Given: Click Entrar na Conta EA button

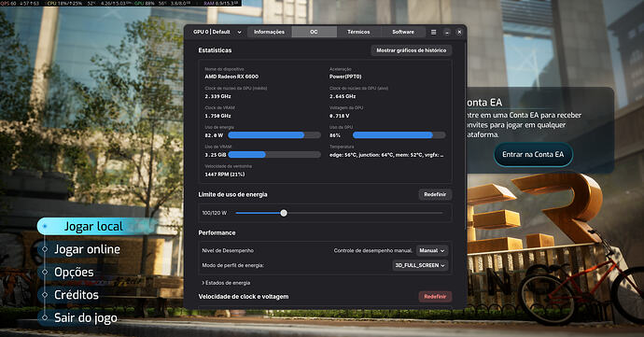Looking at the screenshot, I should [533, 155].
